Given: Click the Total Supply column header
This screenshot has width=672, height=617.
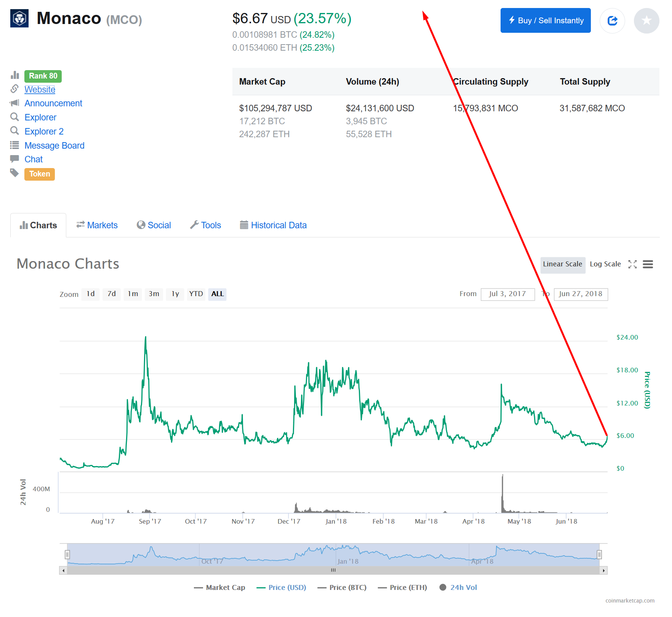Looking at the screenshot, I should [x=585, y=82].
